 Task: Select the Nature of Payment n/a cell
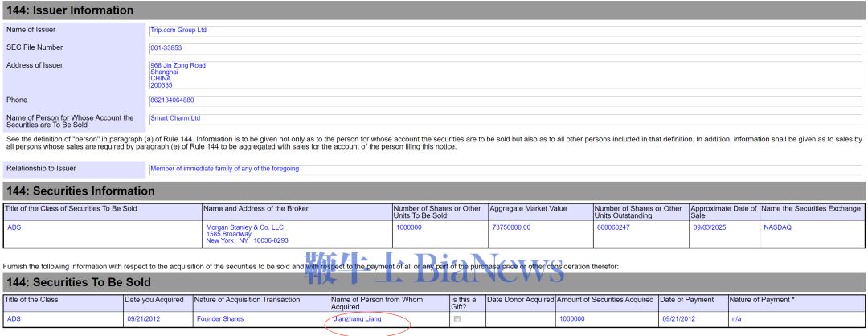click(735, 319)
